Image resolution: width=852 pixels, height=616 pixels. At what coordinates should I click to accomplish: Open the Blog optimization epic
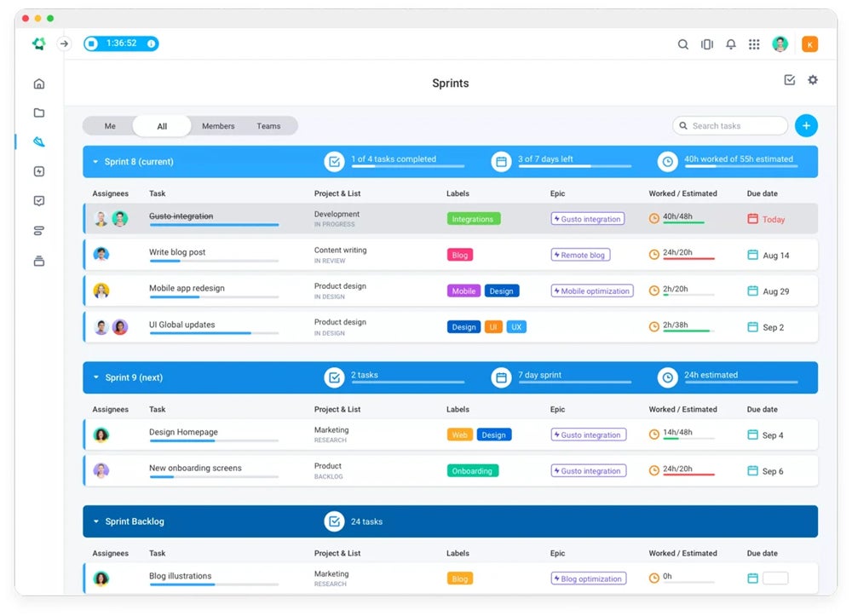pos(589,579)
